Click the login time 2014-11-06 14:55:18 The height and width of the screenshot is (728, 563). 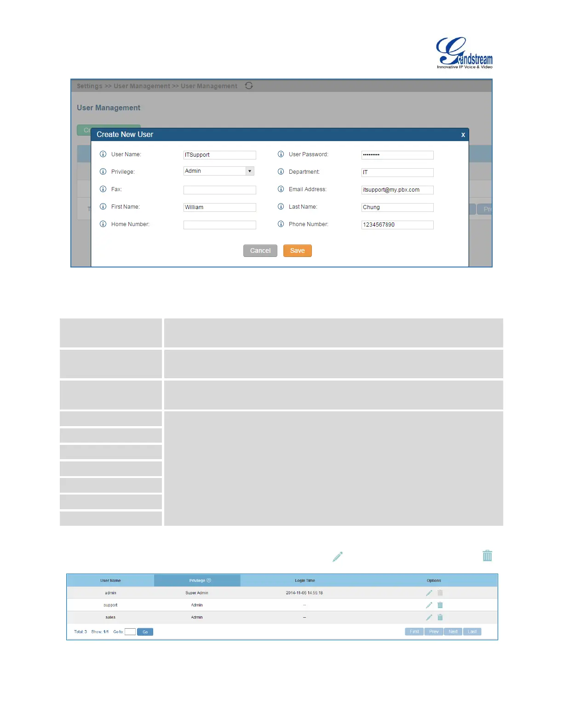[x=304, y=593]
